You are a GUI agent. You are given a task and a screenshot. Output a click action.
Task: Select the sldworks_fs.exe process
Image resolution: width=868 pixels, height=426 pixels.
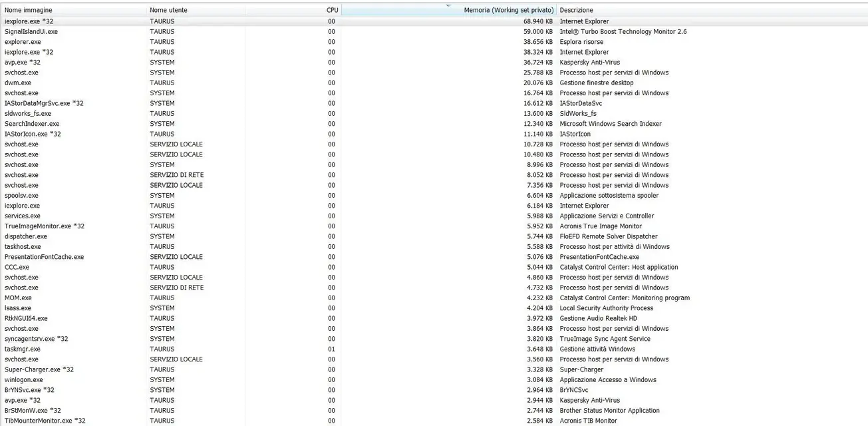pyautogui.click(x=28, y=114)
